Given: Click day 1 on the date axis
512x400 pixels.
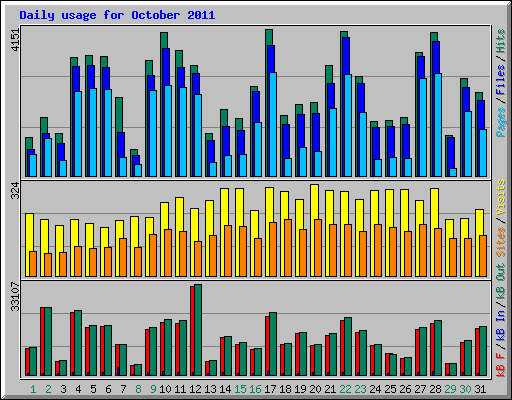Looking at the screenshot, I should point(33,389).
